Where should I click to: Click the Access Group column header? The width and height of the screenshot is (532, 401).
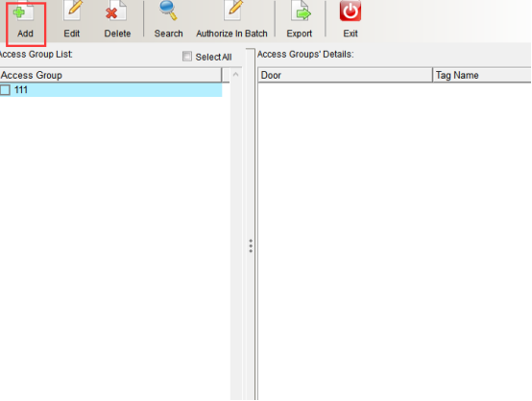(110, 75)
